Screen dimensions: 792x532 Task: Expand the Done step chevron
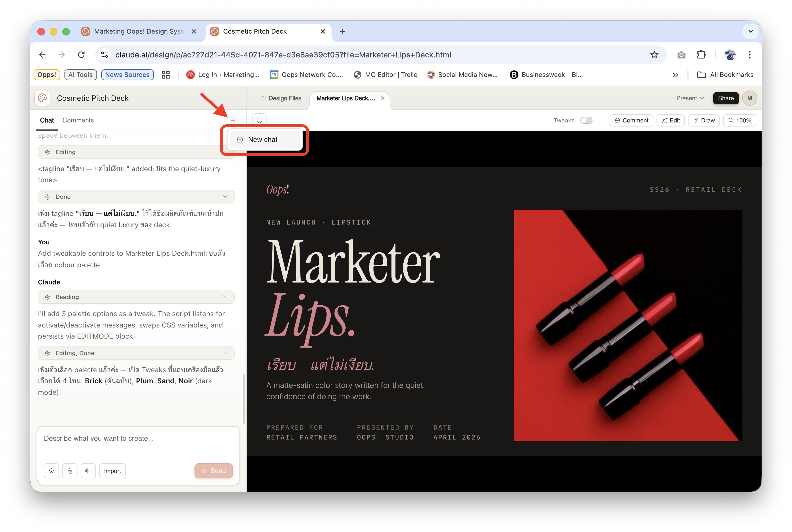[x=226, y=197]
